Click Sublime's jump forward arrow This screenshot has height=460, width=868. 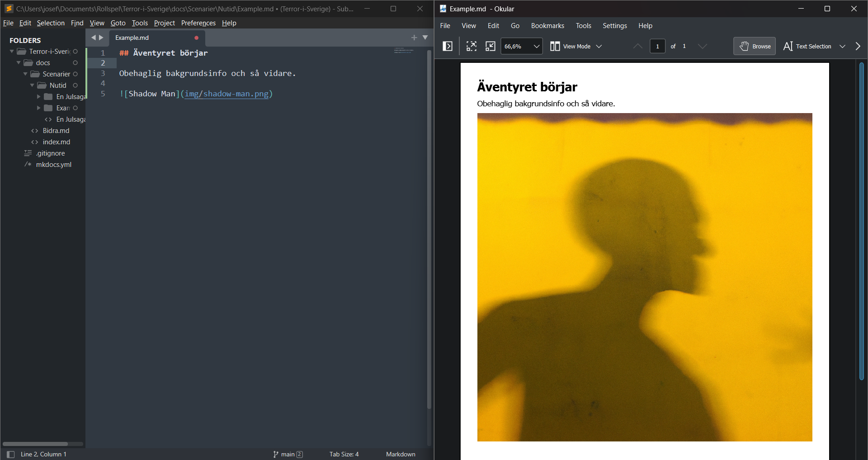point(101,38)
